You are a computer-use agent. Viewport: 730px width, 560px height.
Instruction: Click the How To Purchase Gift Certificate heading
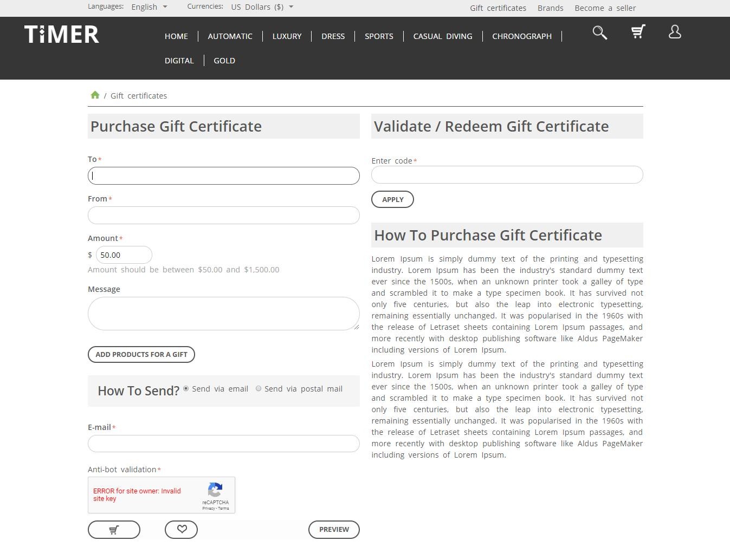pyautogui.click(x=488, y=235)
